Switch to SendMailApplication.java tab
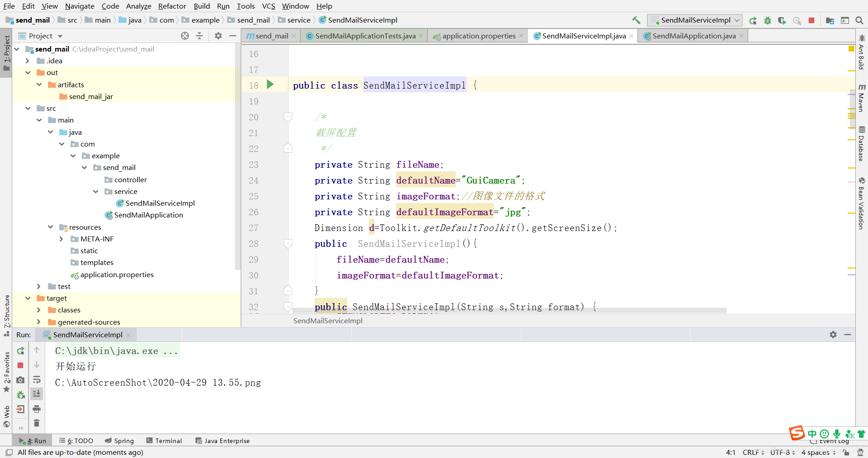The height and width of the screenshot is (458, 868). [x=693, y=36]
